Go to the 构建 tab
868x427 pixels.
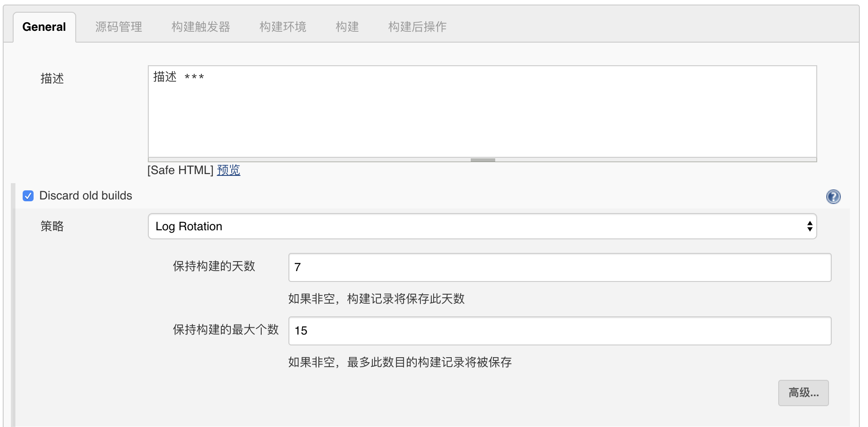click(x=347, y=27)
